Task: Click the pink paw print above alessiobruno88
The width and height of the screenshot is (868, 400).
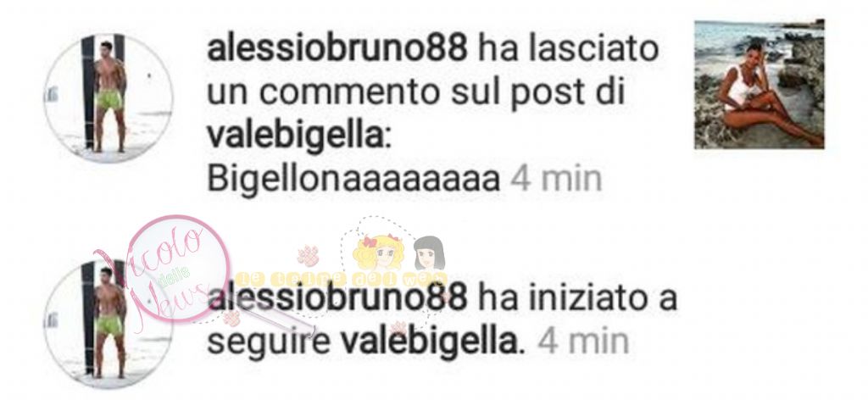Action: click(x=309, y=255)
